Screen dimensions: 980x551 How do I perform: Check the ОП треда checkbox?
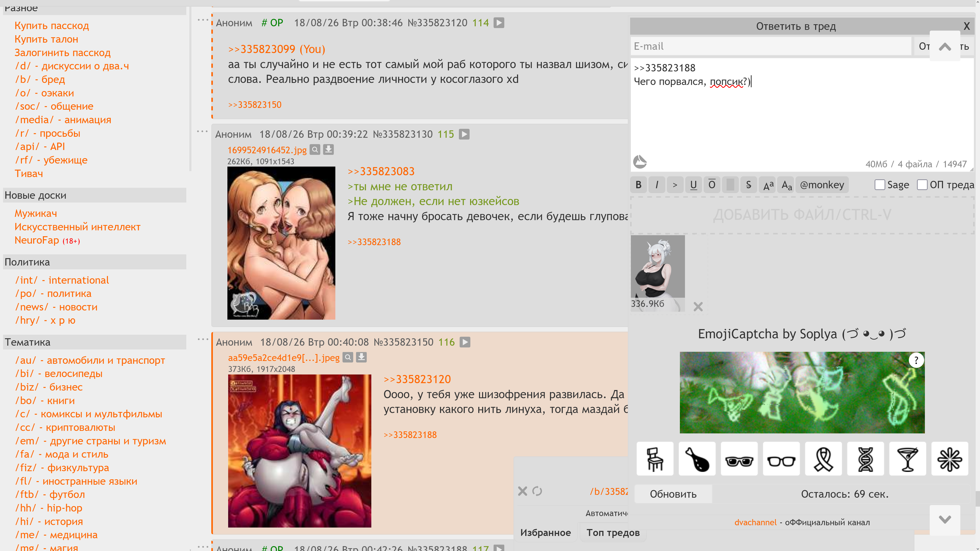click(922, 185)
